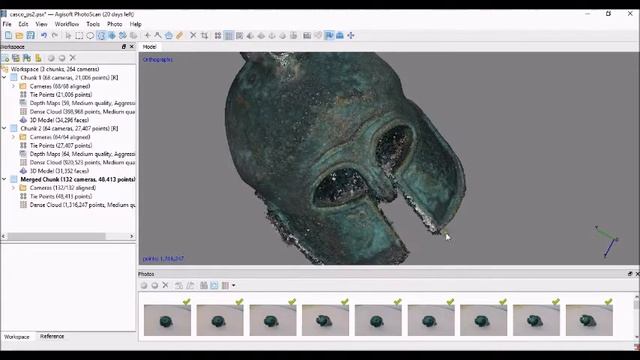Redo the last undone action
This screenshot has height=360, width=640.
(x=55, y=36)
